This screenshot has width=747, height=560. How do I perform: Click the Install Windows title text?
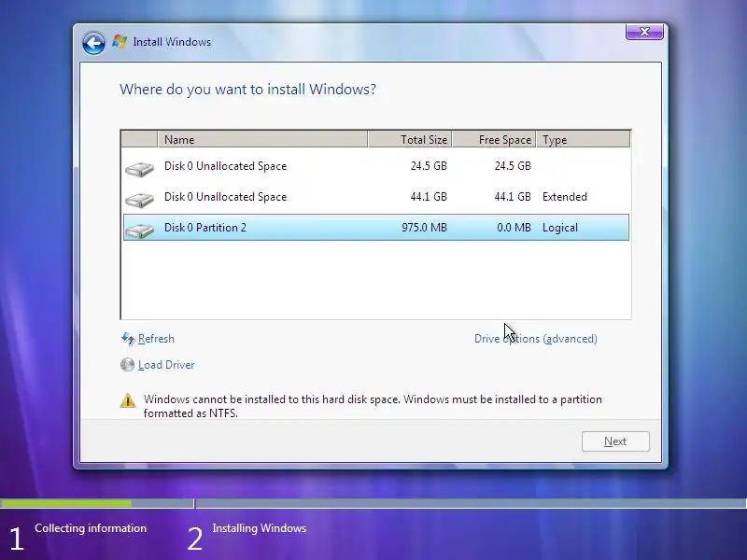coord(172,42)
